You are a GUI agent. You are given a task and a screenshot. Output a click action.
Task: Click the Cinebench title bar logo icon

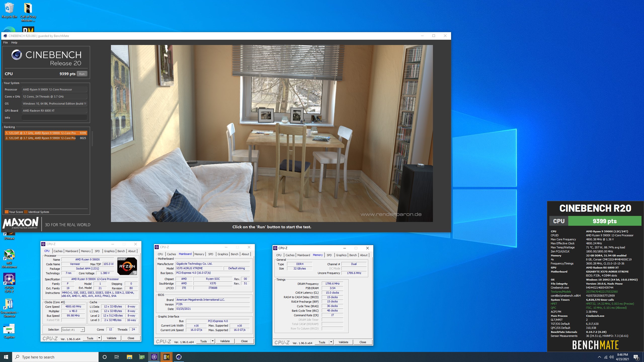tap(5, 36)
